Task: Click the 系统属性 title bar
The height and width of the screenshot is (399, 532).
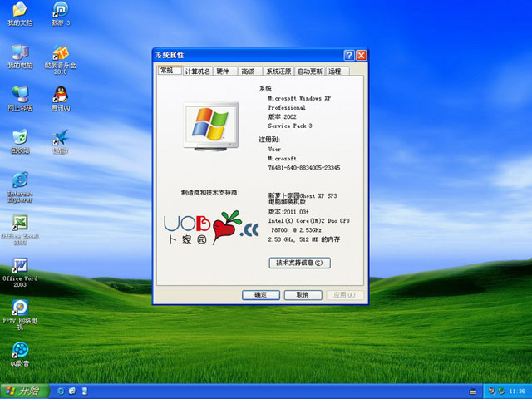Action: tap(248, 56)
